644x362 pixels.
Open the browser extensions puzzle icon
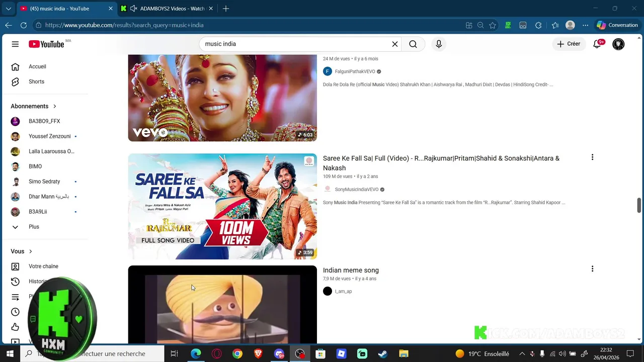(x=538, y=25)
